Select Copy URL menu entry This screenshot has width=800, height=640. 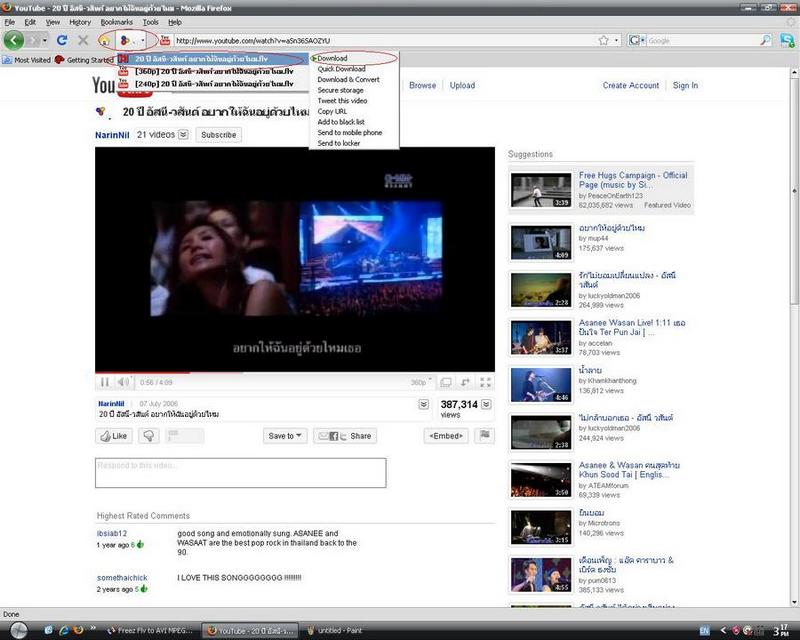click(x=332, y=111)
